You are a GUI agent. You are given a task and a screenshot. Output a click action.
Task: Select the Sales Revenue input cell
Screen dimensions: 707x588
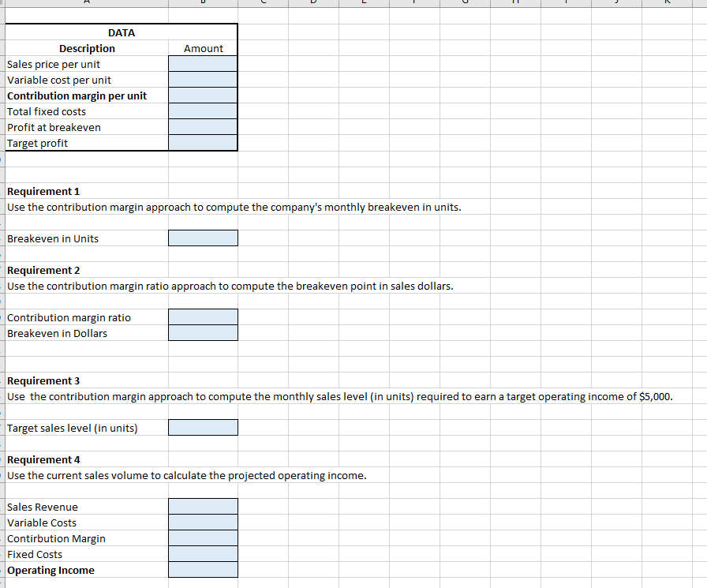pyautogui.click(x=203, y=506)
